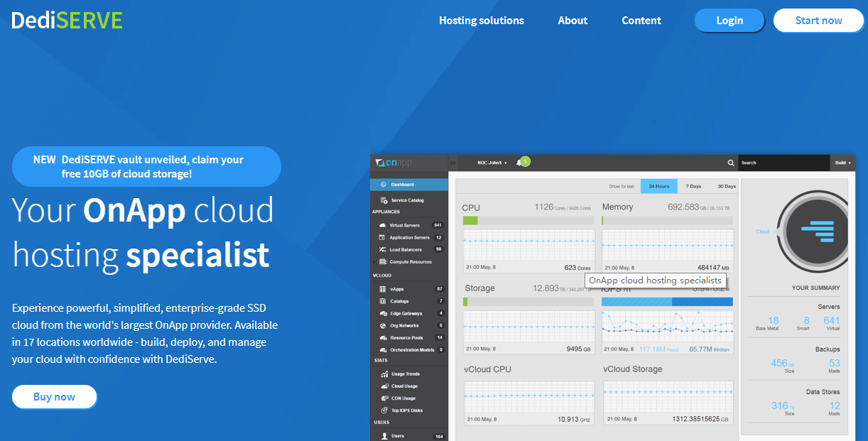This screenshot has width=868, height=441.
Task: Click the CPU line chart
Action: [x=528, y=245]
